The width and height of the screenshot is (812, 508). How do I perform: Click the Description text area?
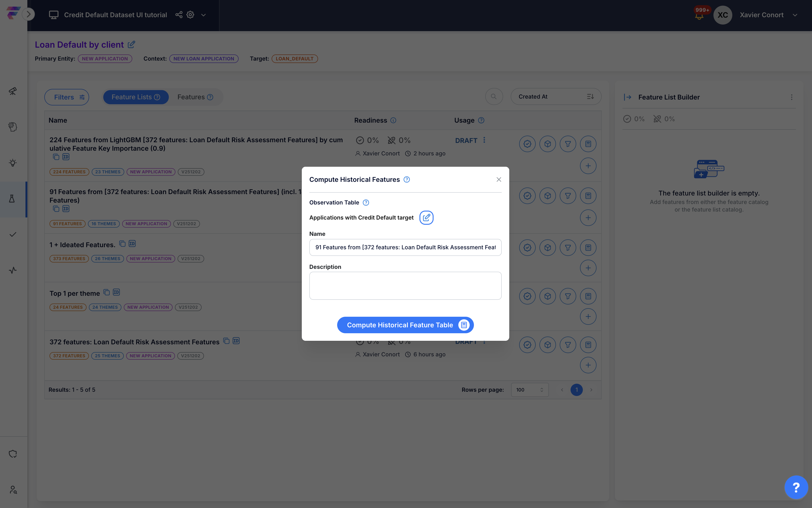[405, 285]
